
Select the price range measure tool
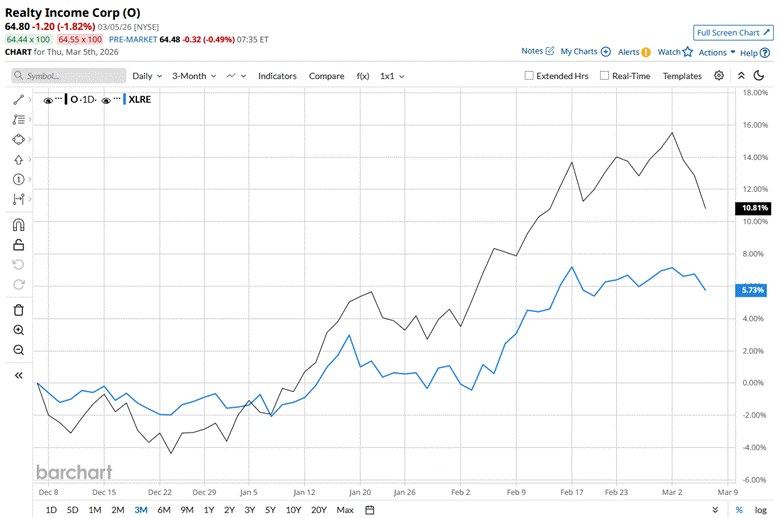point(18,199)
